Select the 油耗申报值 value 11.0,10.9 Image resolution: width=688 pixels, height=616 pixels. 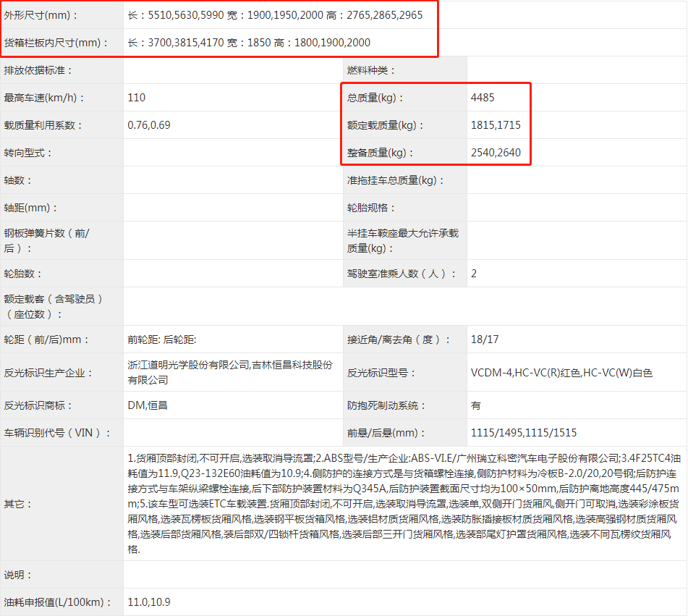pos(149,602)
